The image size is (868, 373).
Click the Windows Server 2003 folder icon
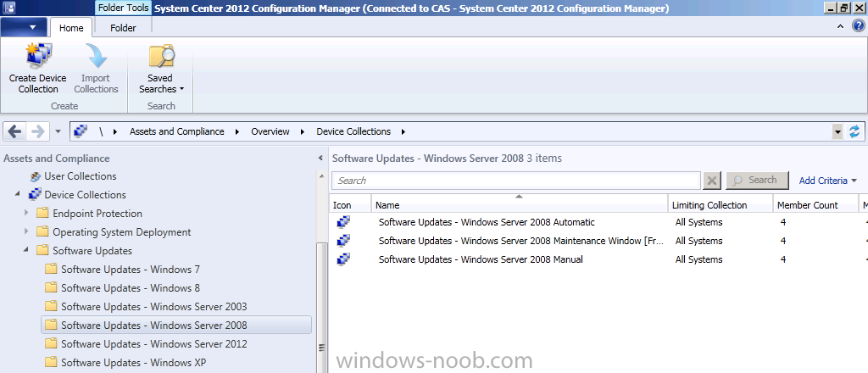click(51, 307)
